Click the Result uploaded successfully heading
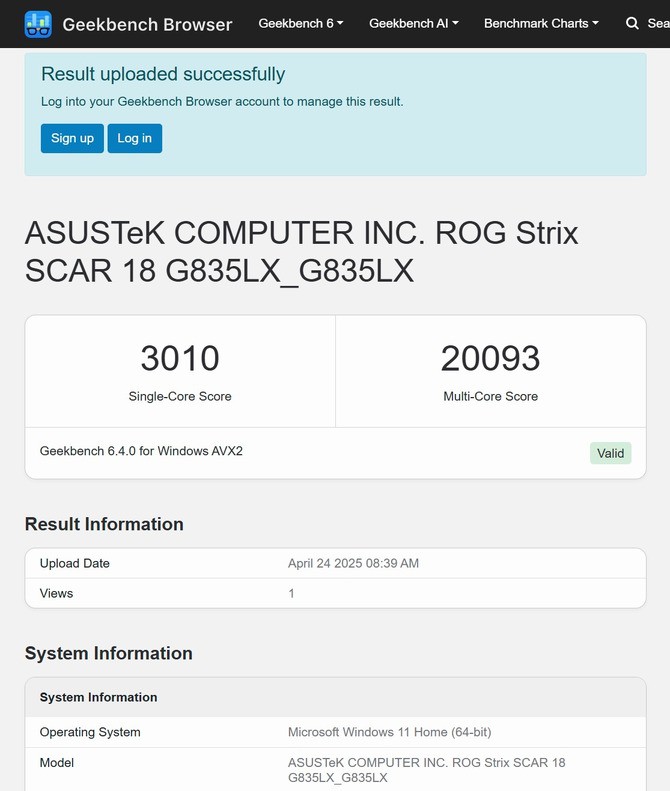This screenshot has width=670, height=791. pyautogui.click(x=163, y=74)
